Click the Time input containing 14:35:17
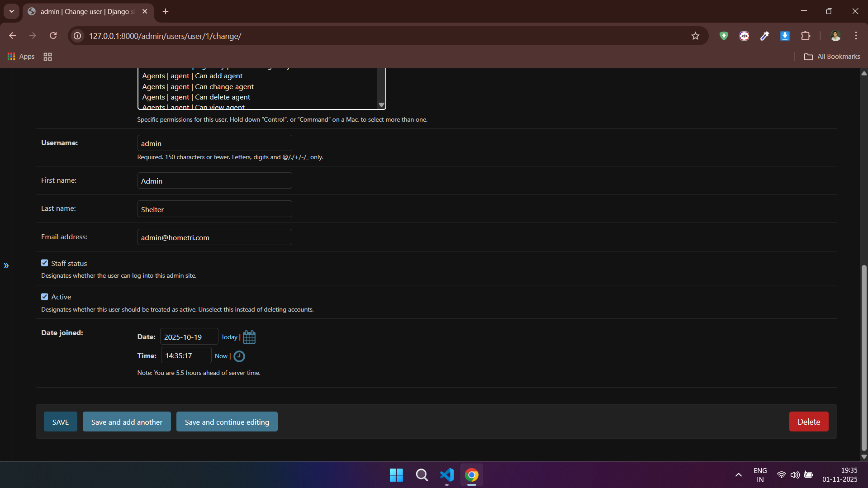The image size is (868, 488). [186, 356]
